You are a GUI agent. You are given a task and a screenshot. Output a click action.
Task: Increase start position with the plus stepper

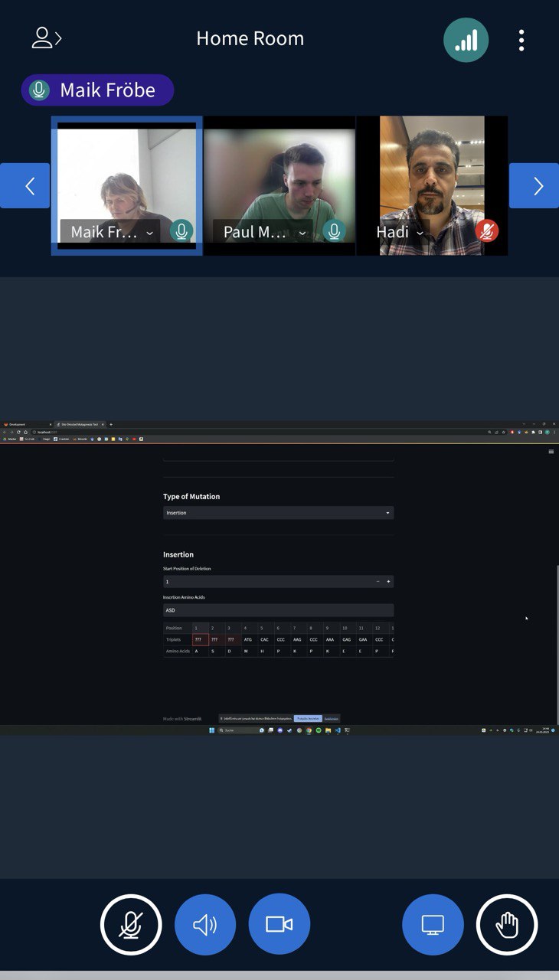tap(388, 582)
